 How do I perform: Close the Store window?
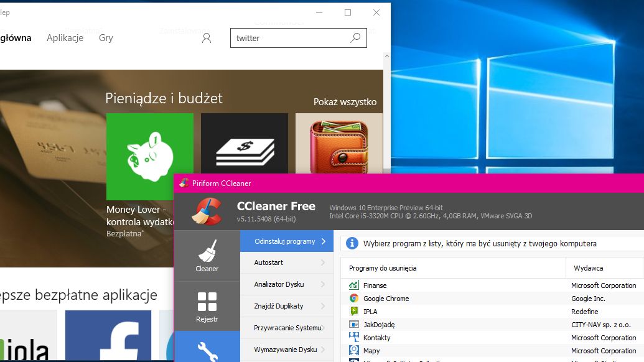[376, 12]
